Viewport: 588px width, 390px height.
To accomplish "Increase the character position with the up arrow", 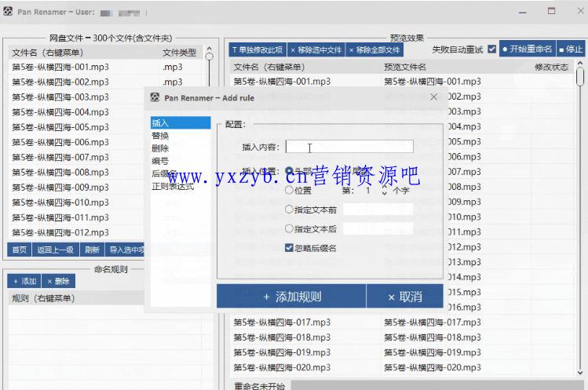I will [x=385, y=188].
